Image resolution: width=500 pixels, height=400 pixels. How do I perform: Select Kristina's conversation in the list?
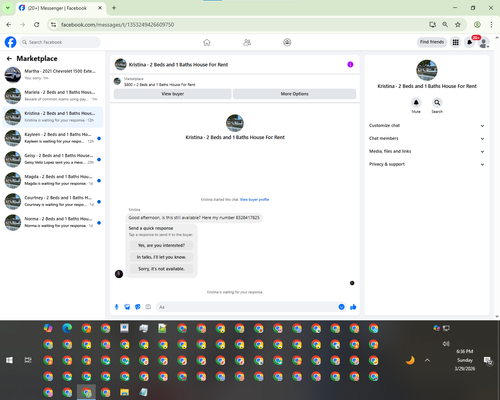(x=53, y=117)
